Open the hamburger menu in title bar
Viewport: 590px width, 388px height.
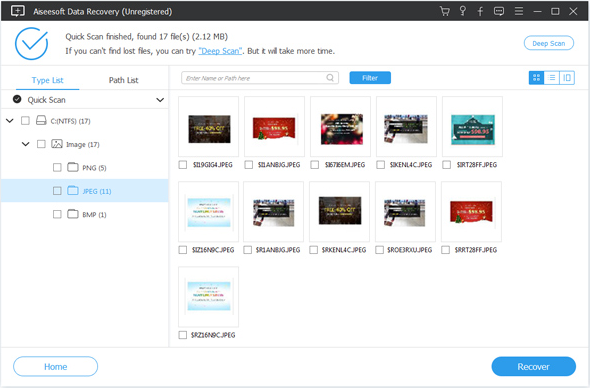[x=519, y=11]
